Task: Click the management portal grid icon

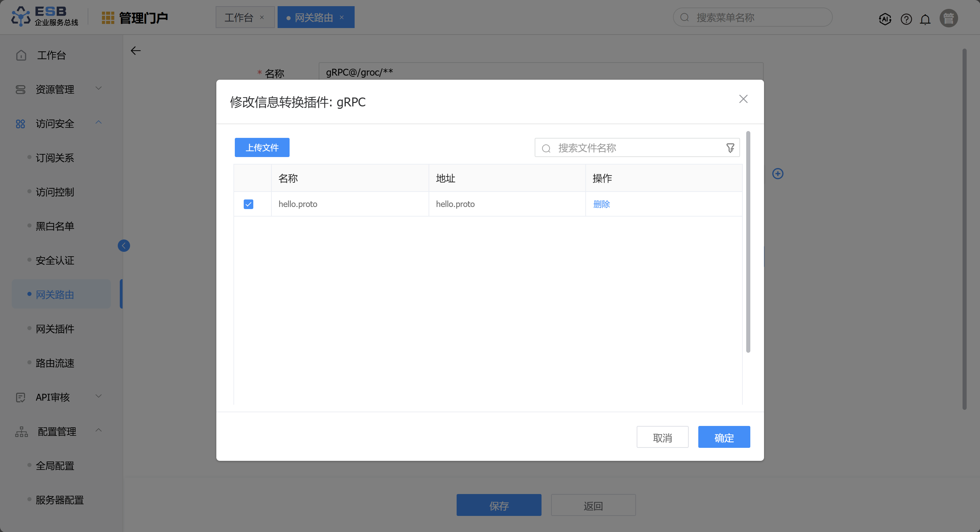Action: [108, 18]
